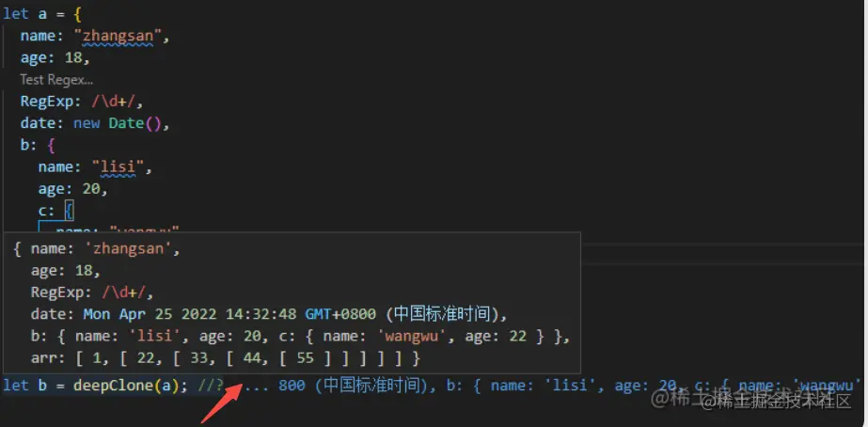The image size is (868, 427).
Task: Click "let b" at the start of last line
Action: [x=24, y=386]
